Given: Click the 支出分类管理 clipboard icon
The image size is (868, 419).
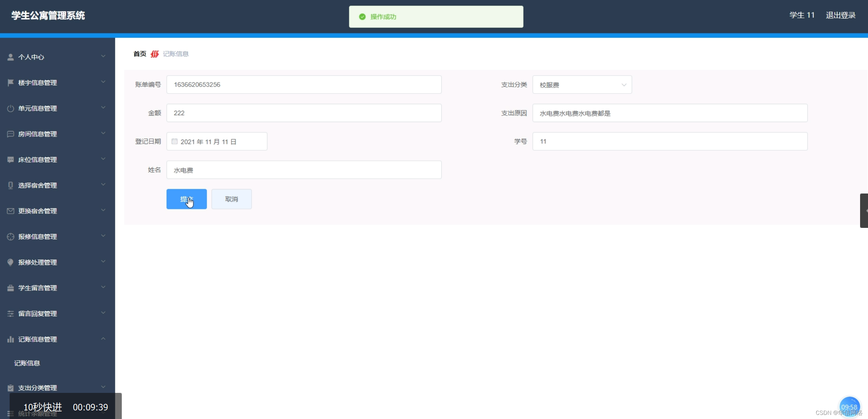Looking at the screenshot, I should [x=10, y=388].
